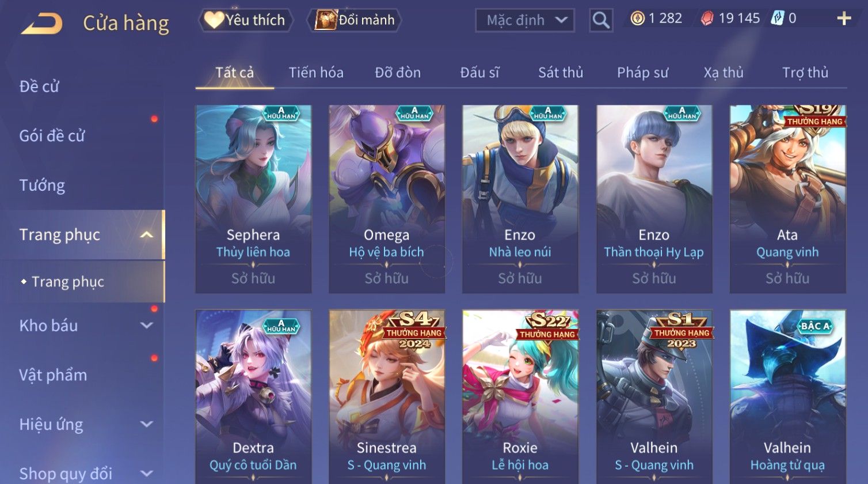Image resolution: width=868 pixels, height=484 pixels.
Task: Select the Pháp sư tab
Action: pyautogui.click(x=642, y=73)
